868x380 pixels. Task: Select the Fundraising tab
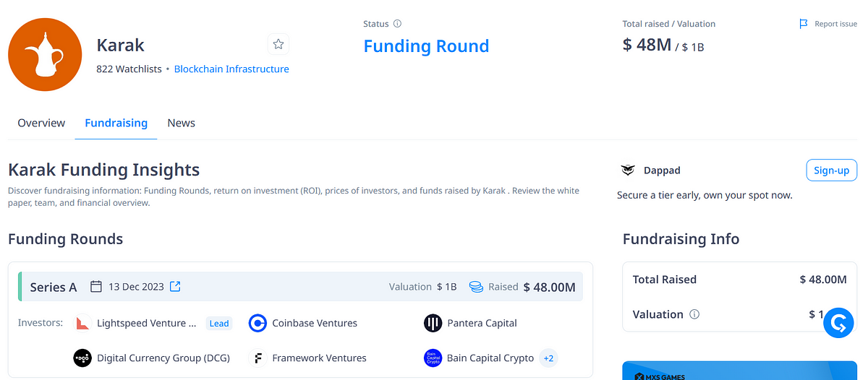(116, 123)
